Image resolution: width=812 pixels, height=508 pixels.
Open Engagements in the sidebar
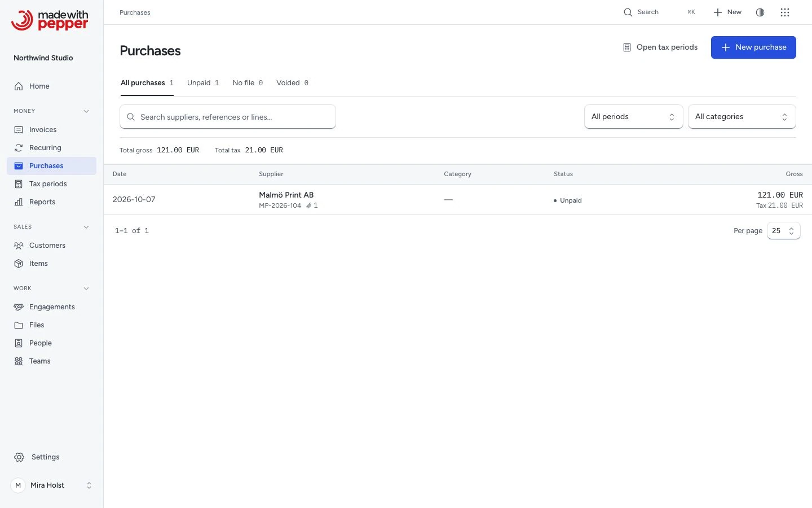tap(51, 307)
